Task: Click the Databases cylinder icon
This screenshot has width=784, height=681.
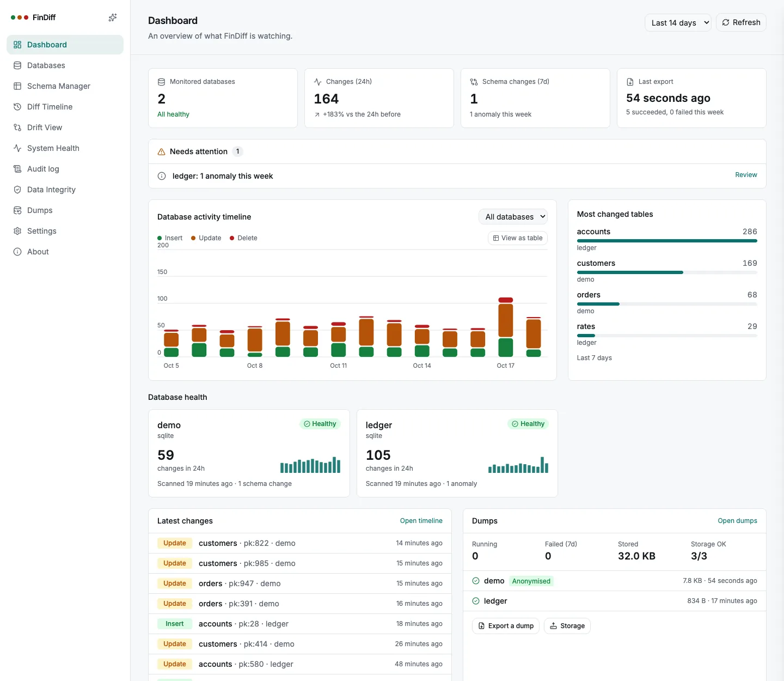Action: 17,65
